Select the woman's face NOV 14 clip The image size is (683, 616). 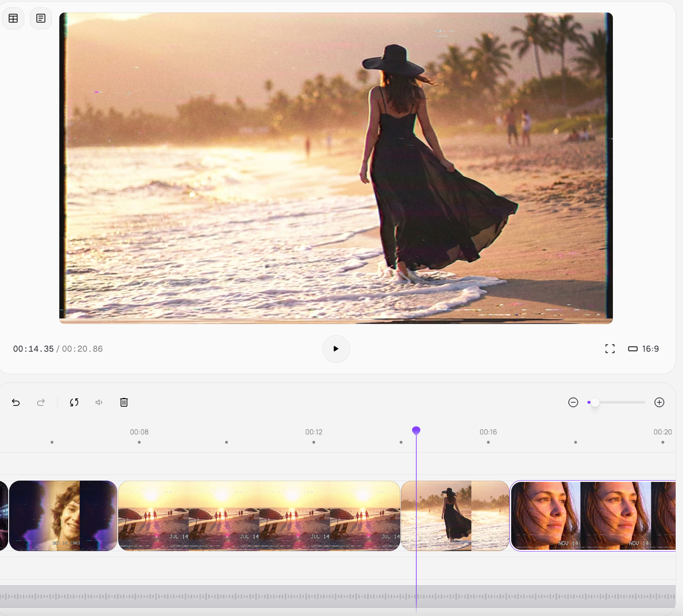click(x=593, y=516)
